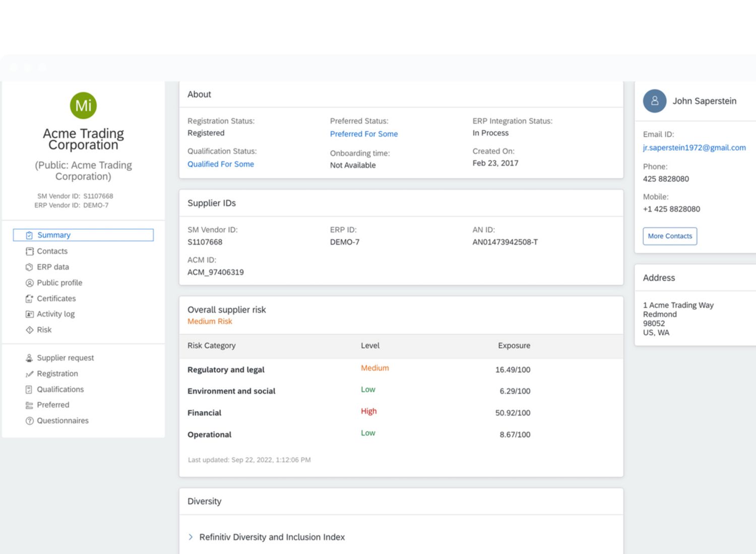Click the green Mi company logo
Screen dimensions: 756x554
click(83, 106)
